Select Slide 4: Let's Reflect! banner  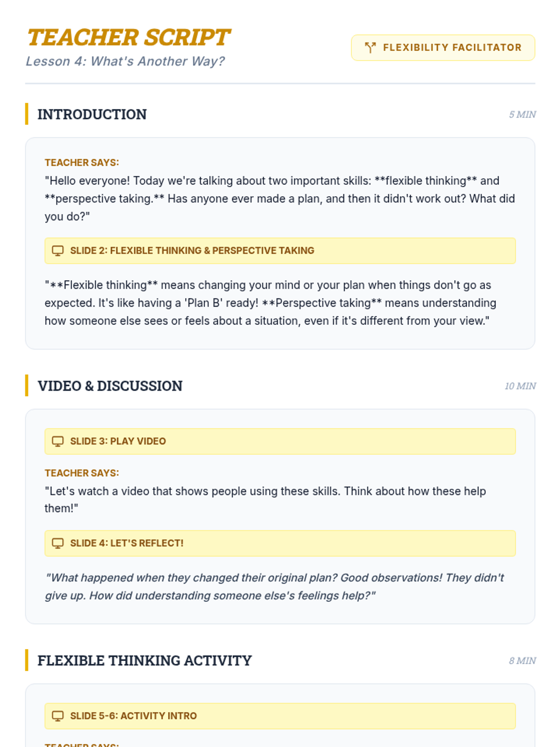click(x=280, y=543)
